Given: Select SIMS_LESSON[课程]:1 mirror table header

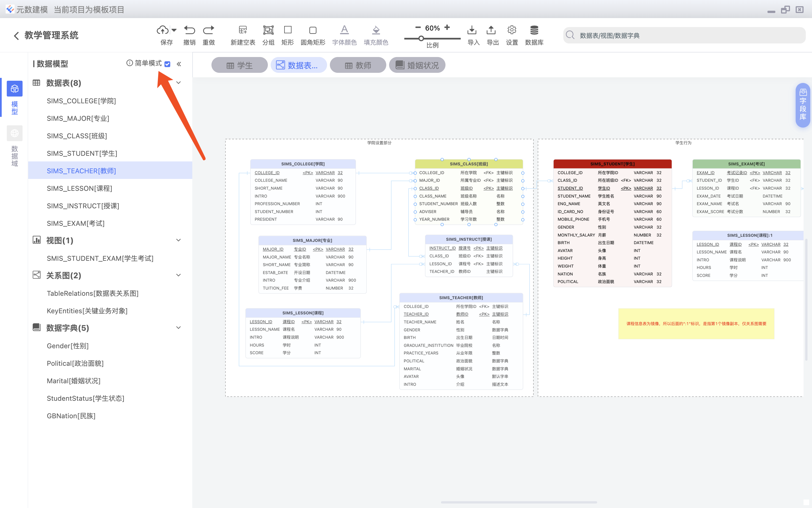Looking at the screenshot, I should [x=748, y=235].
